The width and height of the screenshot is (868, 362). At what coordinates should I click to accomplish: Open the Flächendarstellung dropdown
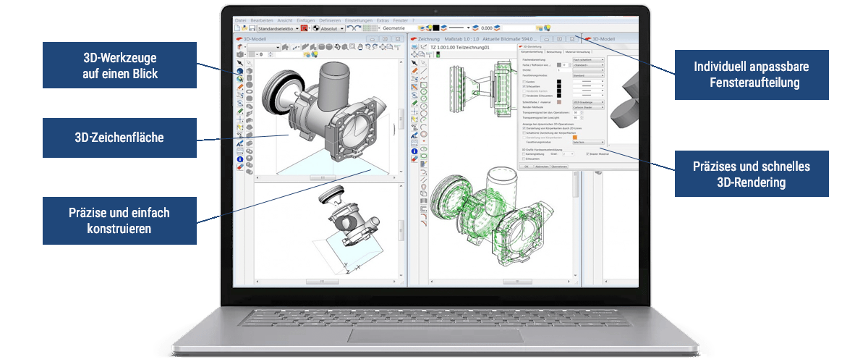point(587,59)
